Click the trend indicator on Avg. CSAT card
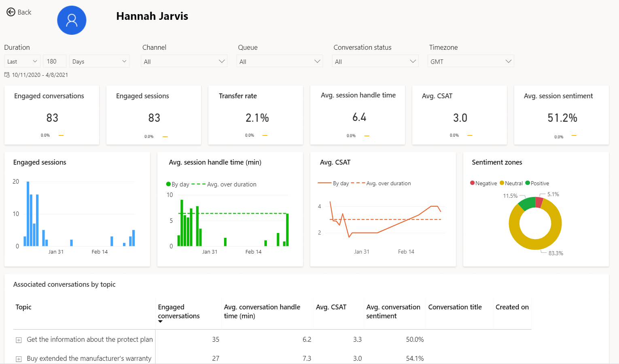This screenshot has width=619, height=364. click(x=469, y=135)
